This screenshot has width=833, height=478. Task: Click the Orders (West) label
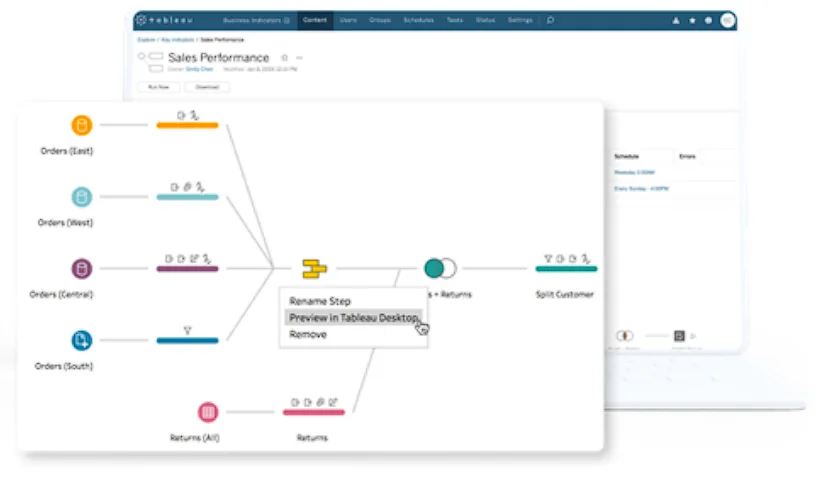click(x=65, y=223)
